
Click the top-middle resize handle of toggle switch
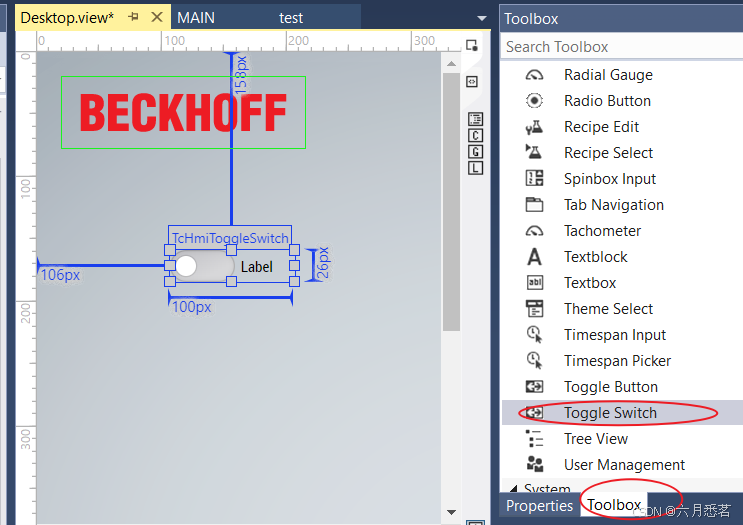(231, 250)
